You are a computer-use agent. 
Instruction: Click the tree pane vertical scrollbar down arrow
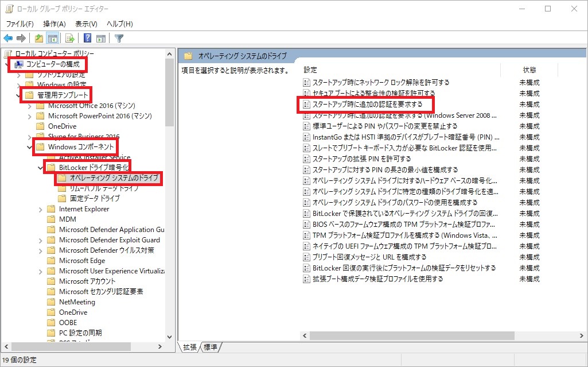tap(169, 337)
